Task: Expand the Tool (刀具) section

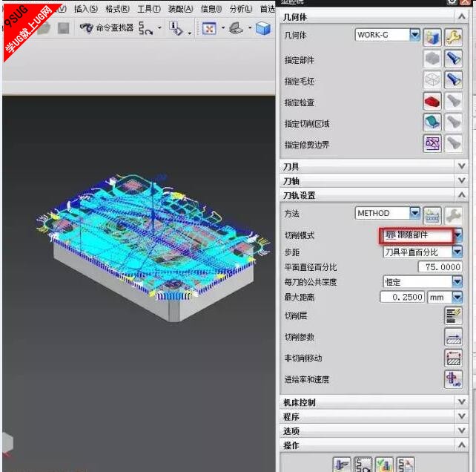Action: click(461, 166)
